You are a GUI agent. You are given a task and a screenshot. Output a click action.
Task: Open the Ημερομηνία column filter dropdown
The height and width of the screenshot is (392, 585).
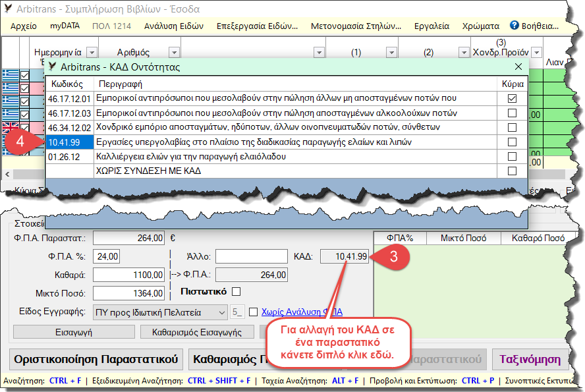pos(92,53)
